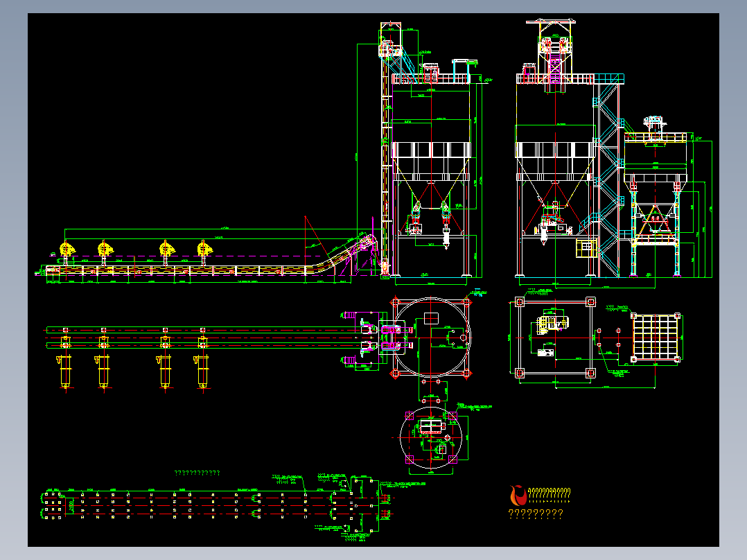This screenshot has height=560, width=747.
Task: Pick the large circular silo plan view
Action: (431, 338)
